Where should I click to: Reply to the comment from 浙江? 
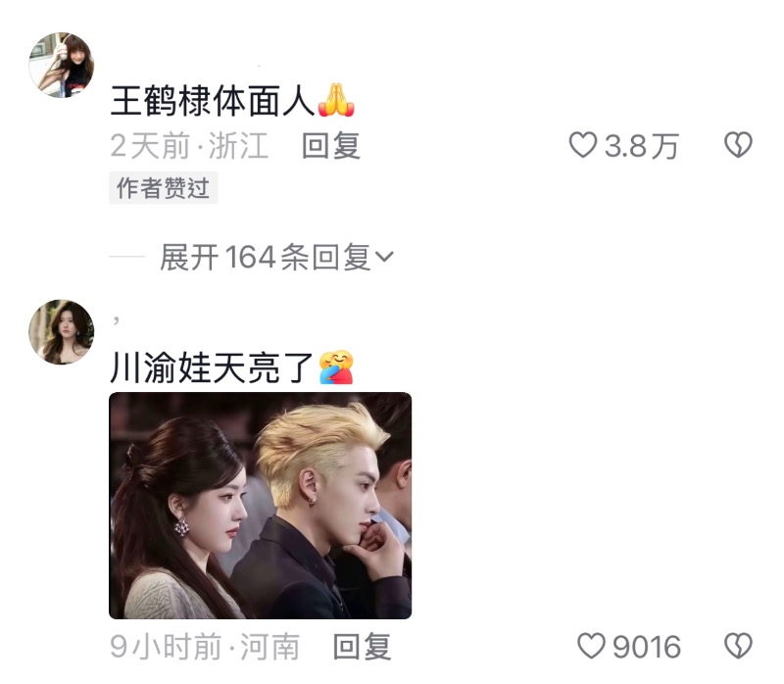pyautogui.click(x=331, y=145)
